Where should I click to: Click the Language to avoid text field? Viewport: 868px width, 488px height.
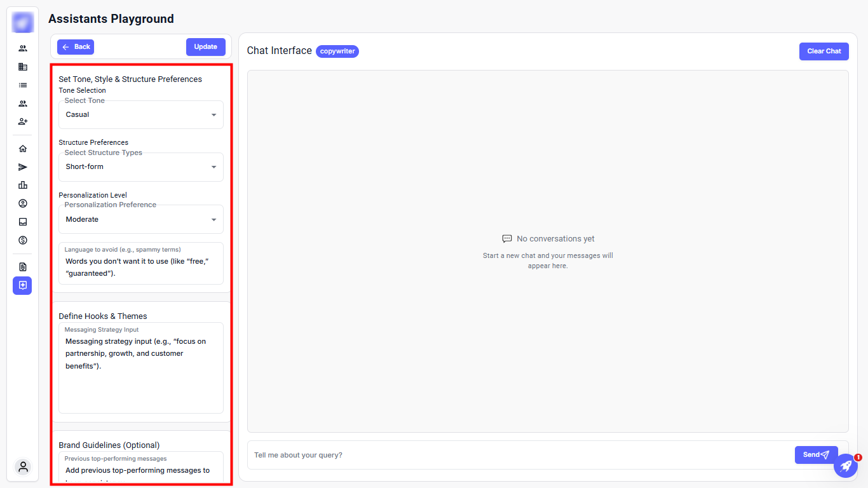pyautogui.click(x=141, y=267)
